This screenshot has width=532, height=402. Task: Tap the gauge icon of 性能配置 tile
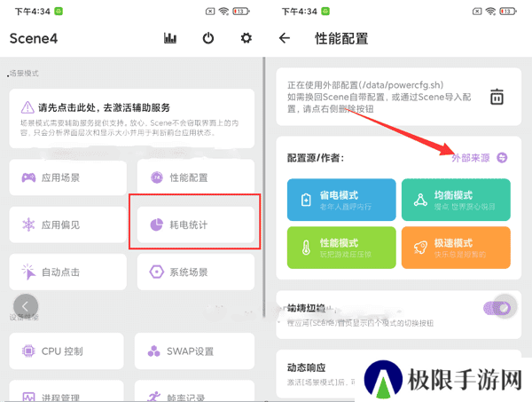coord(157,177)
